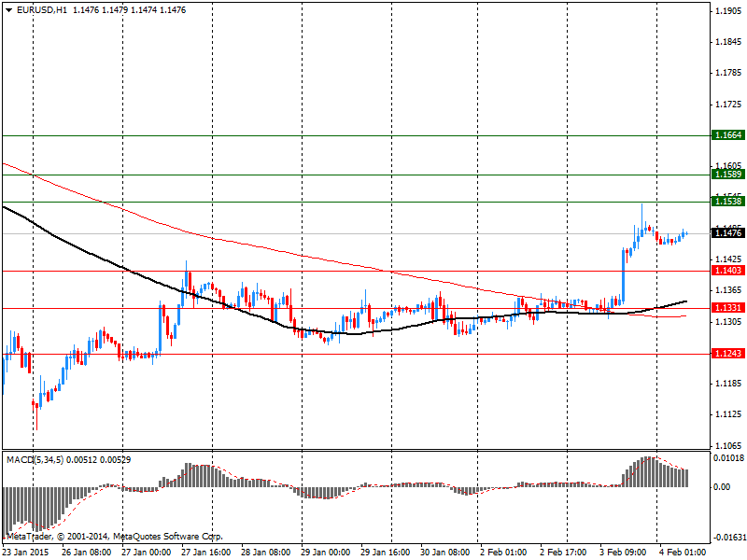Select the 1.1331 red price level label
Viewport: 747px width, 560px height.
click(x=728, y=308)
